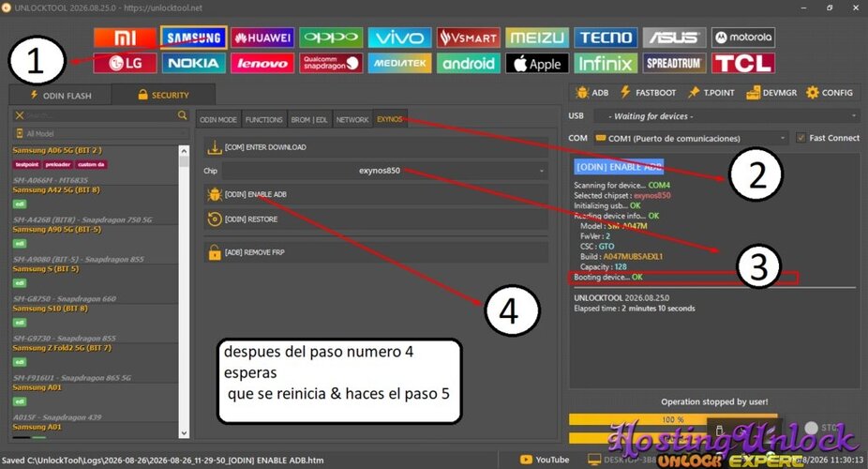The width and height of the screenshot is (868, 469).
Task: Open the ODIN MODE tab
Action: [218, 119]
